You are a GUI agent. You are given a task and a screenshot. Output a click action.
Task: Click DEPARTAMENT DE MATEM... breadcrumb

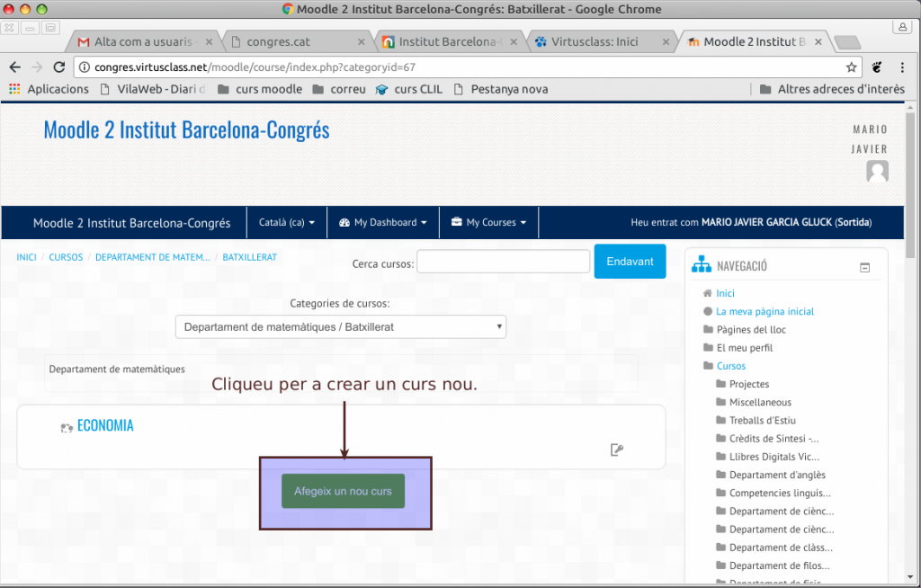click(153, 257)
